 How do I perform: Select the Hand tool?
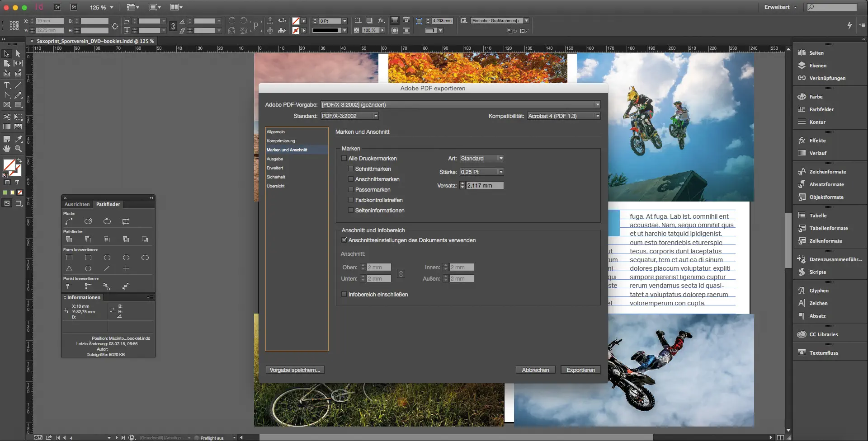tap(7, 149)
